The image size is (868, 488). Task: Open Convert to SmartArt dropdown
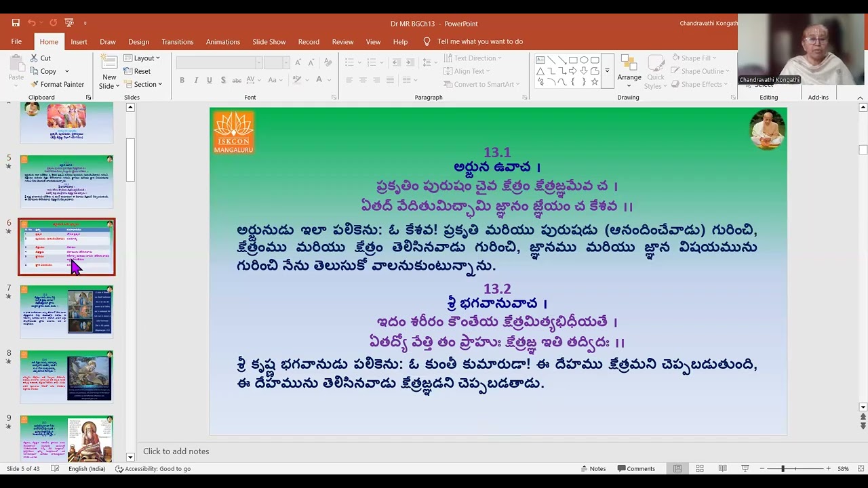point(482,84)
